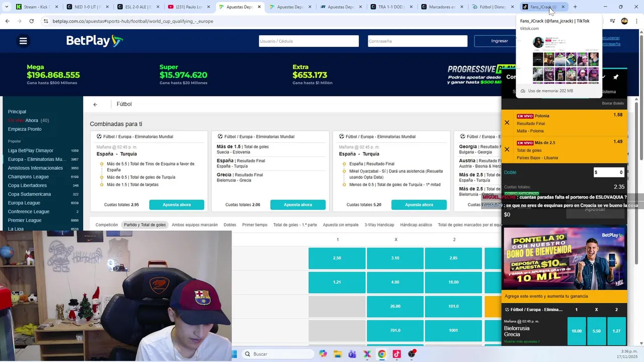Switch to the Stream - Kick tab
Image resolution: width=644 pixels, height=362 pixels.
(36, 7)
